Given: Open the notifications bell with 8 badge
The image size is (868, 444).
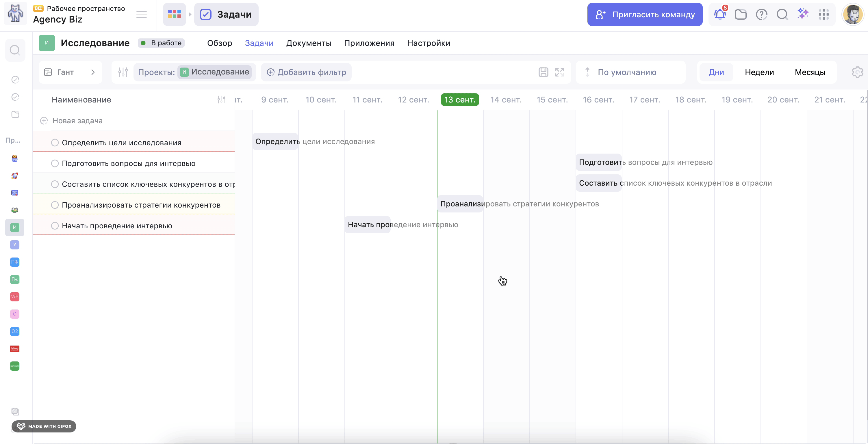Looking at the screenshot, I should coord(720,14).
